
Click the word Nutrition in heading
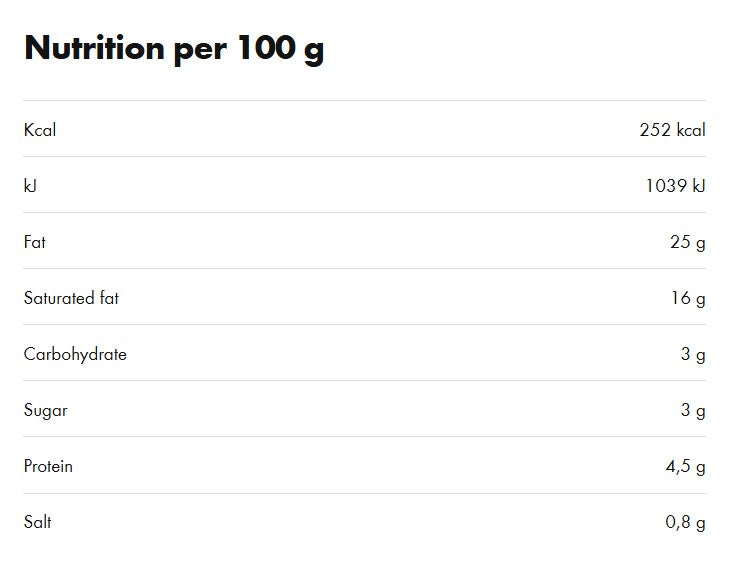(94, 48)
